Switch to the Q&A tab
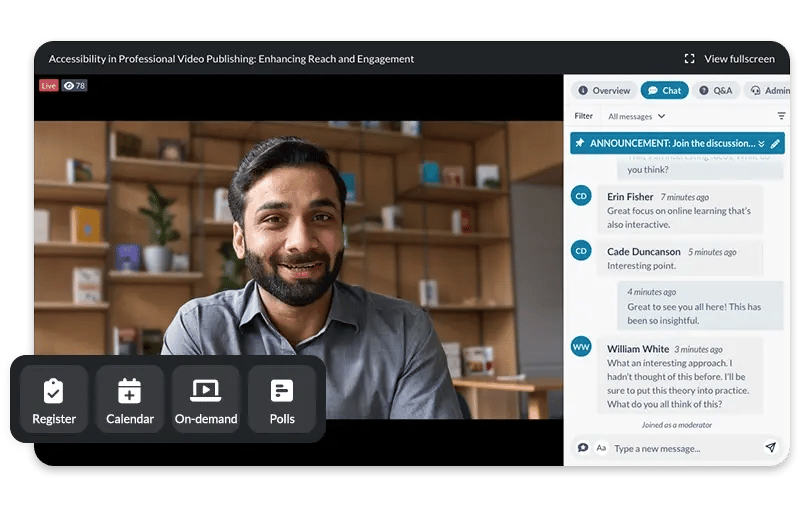The image size is (800, 506). click(715, 91)
